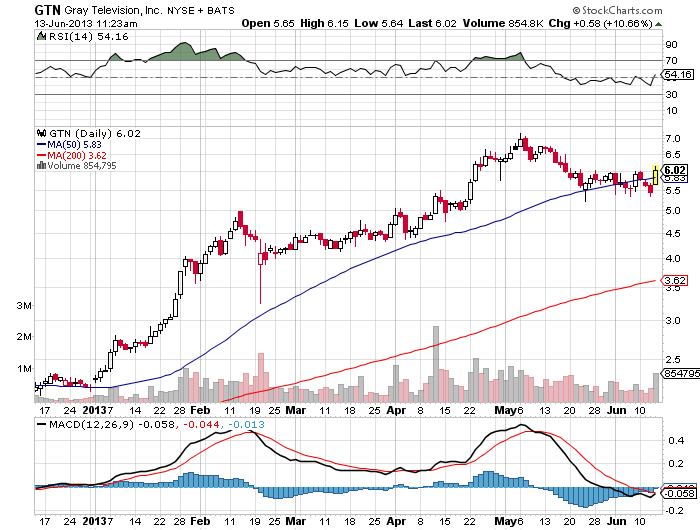Click the 4.0 price axis label
Screen dimensions: 700x530
673,259
